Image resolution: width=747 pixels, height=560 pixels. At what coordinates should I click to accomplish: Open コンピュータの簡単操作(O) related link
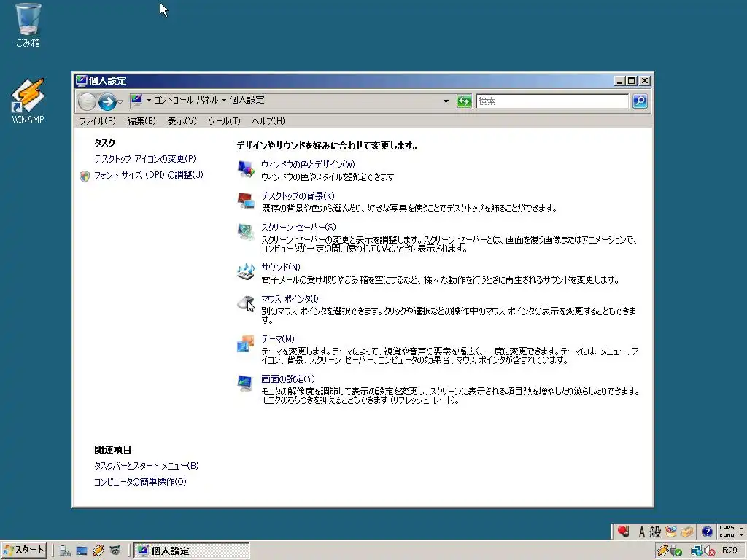point(140,482)
